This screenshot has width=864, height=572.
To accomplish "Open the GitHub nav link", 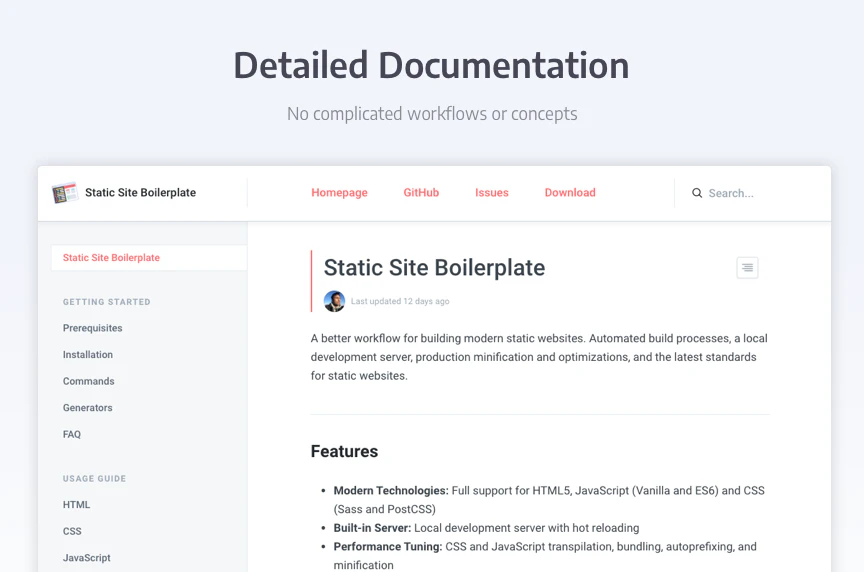I will click(x=421, y=192).
